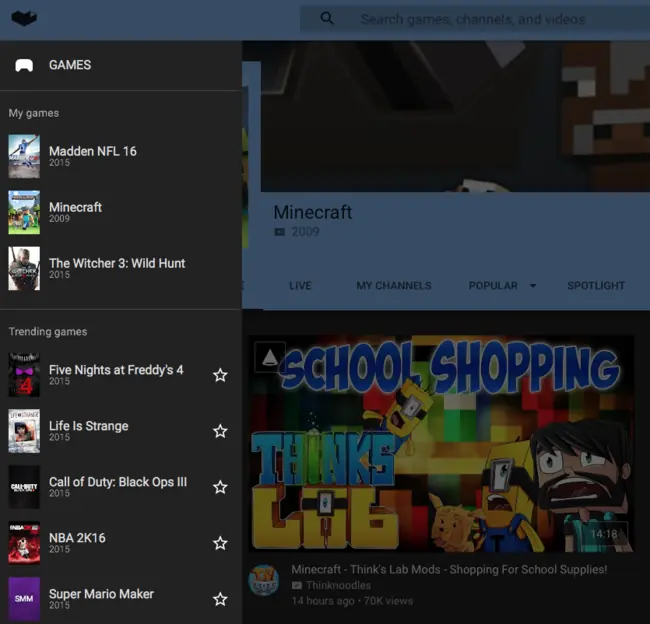This screenshot has height=624, width=650.
Task: Open Madden NFL 16 cover thumbnail
Action: [24, 156]
